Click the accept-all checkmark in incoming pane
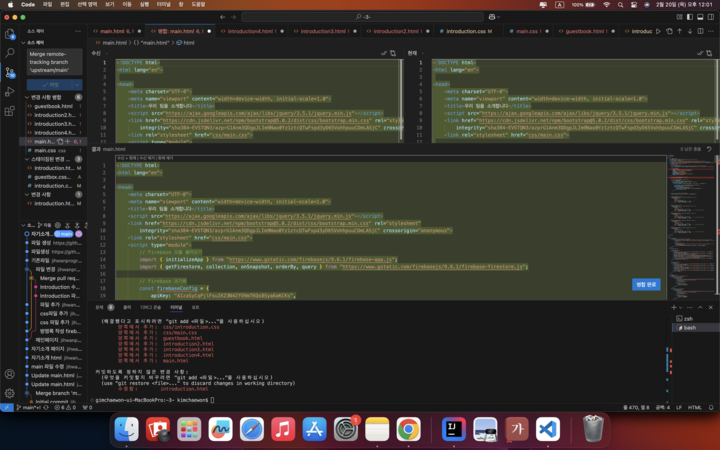This screenshot has height=450, width=720. [384, 53]
